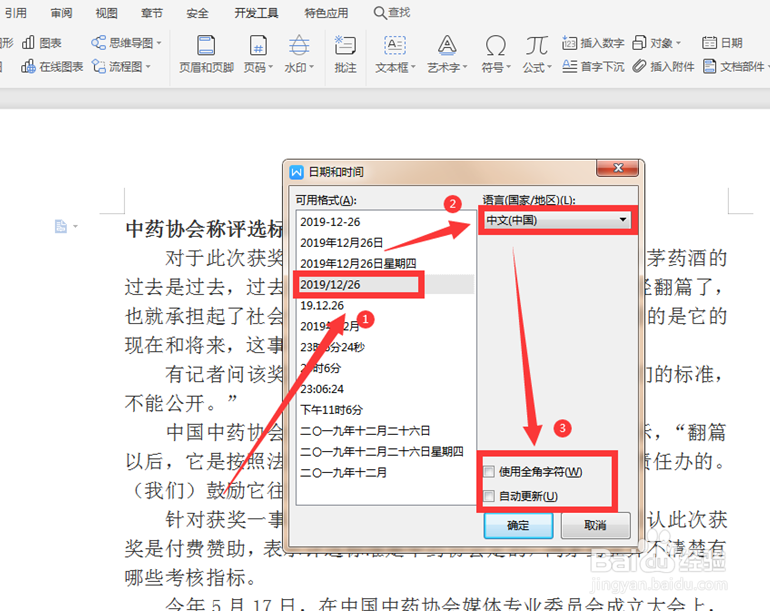The height and width of the screenshot is (611, 770).
Task: Switch to the 审阅 ribbon tab
Action: click(x=61, y=13)
